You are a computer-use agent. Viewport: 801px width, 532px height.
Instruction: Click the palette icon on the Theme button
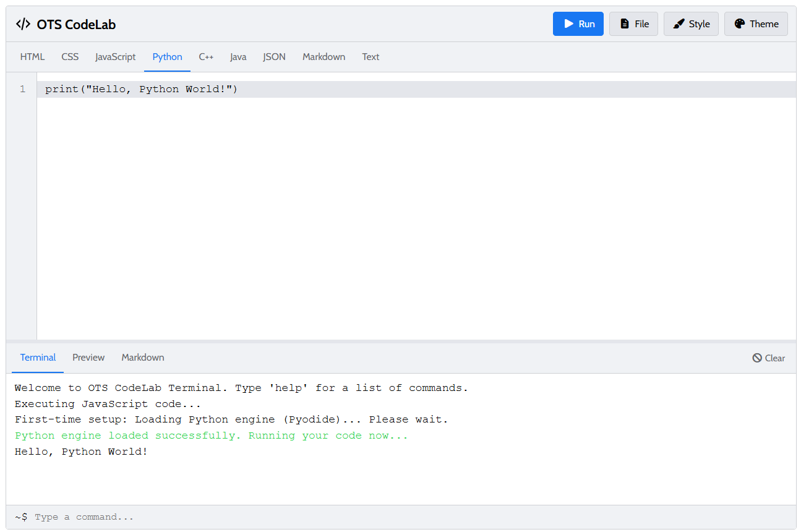coord(740,24)
